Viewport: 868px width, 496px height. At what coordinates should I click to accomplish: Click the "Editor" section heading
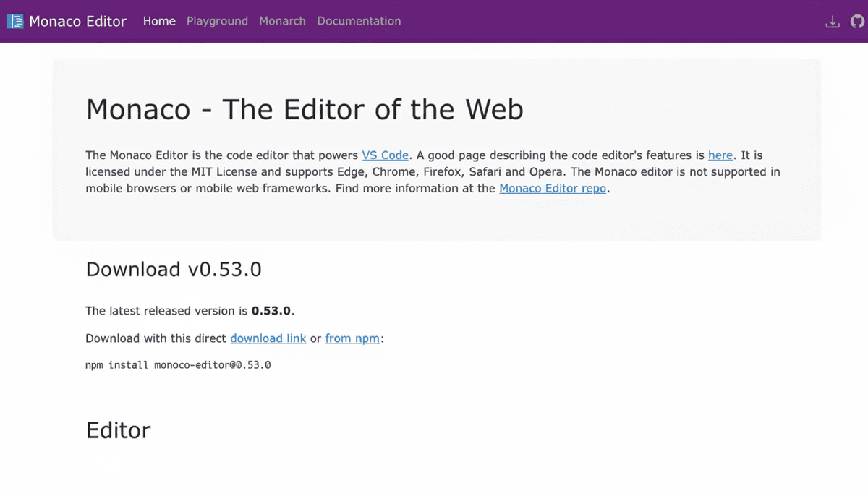[x=119, y=430]
